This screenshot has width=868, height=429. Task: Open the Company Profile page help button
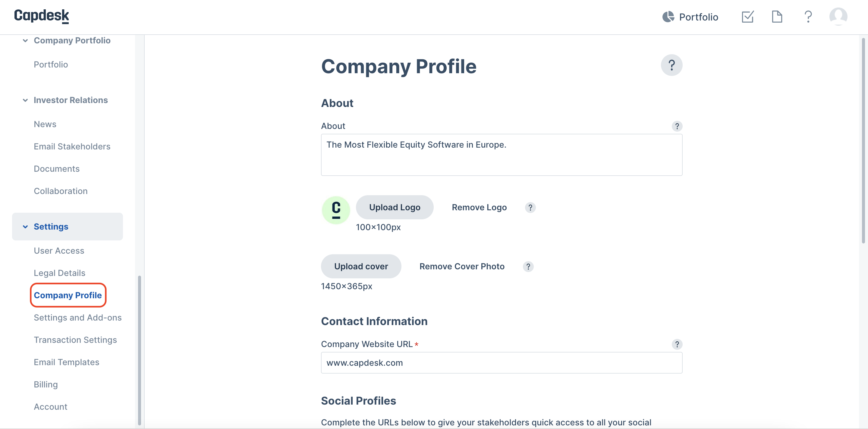point(671,65)
